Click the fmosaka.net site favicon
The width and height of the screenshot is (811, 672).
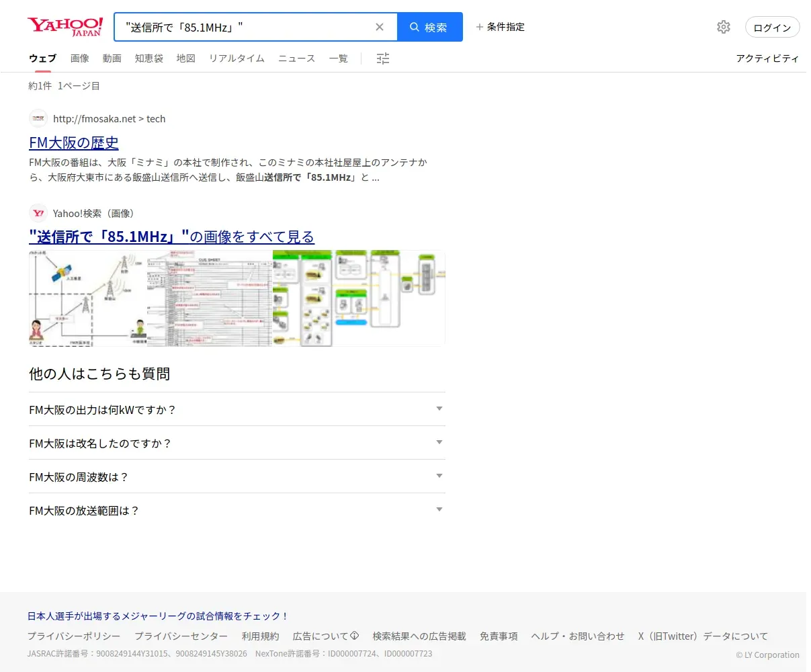(x=38, y=118)
